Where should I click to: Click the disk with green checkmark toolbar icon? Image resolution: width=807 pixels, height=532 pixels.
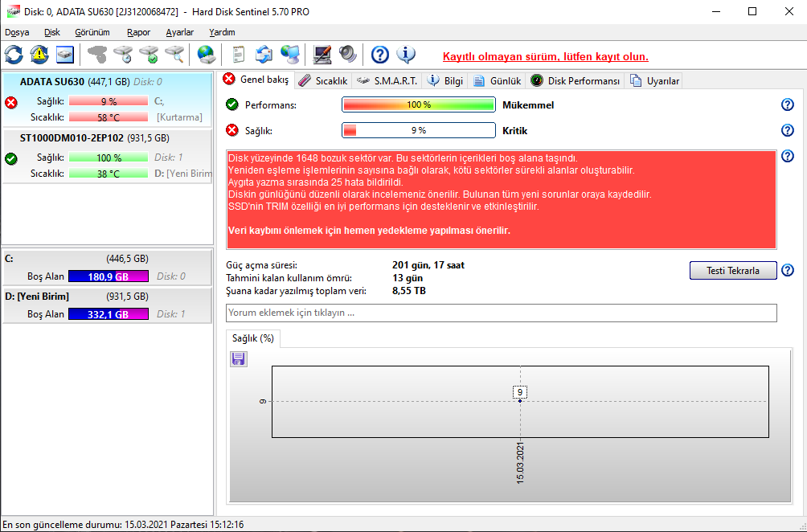(x=150, y=55)
